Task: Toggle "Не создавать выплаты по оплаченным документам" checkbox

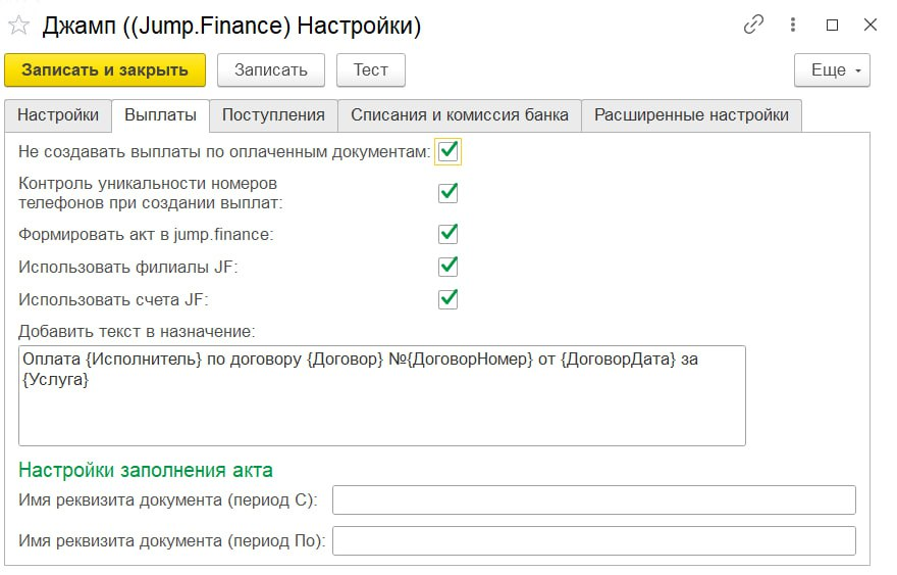Action: (x=448, y=152)
